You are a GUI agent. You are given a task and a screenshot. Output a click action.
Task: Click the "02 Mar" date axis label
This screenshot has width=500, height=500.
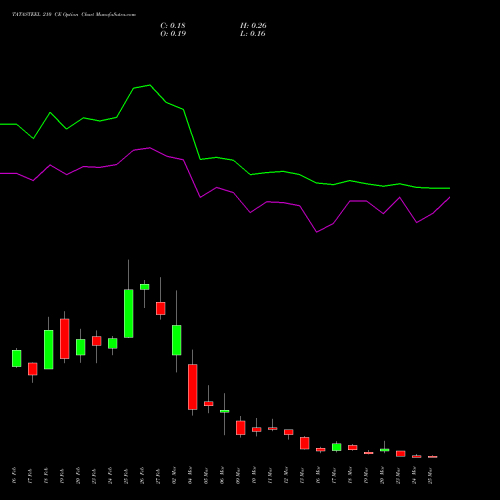point(174,476)
